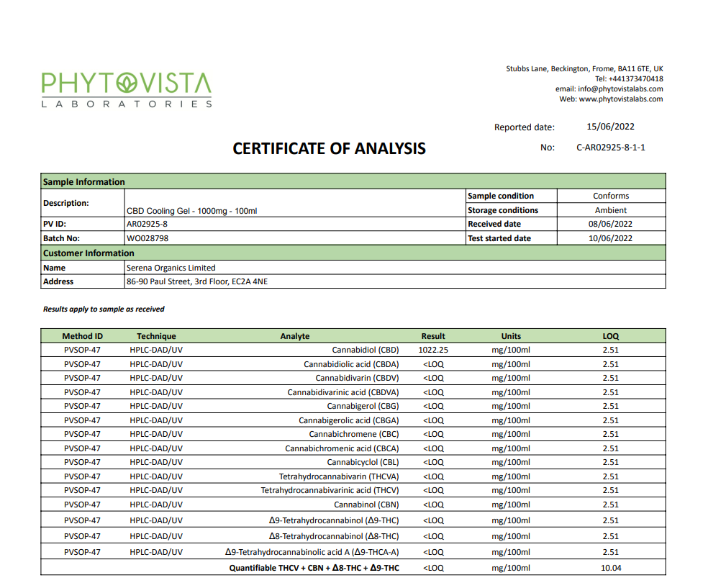Click the Δ9-Tetrahydrocannabinol (Δ9-THC) analyte

pyautogui.click(x=334, y=520)
